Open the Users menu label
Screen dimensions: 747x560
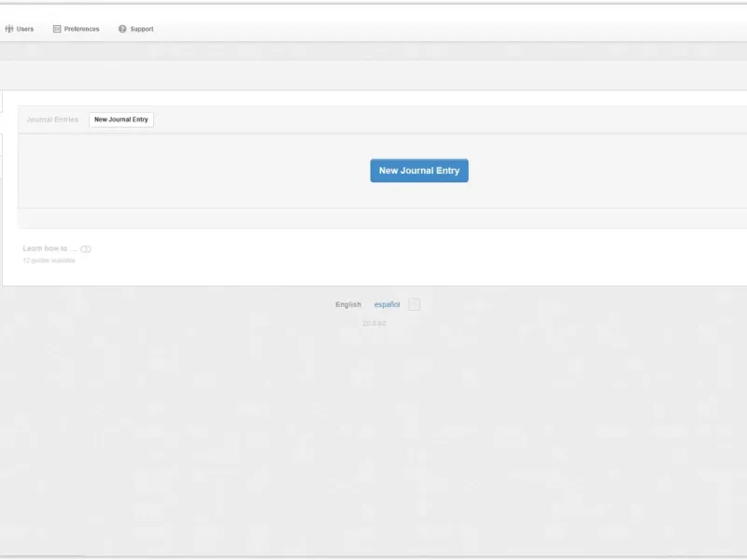25,29
